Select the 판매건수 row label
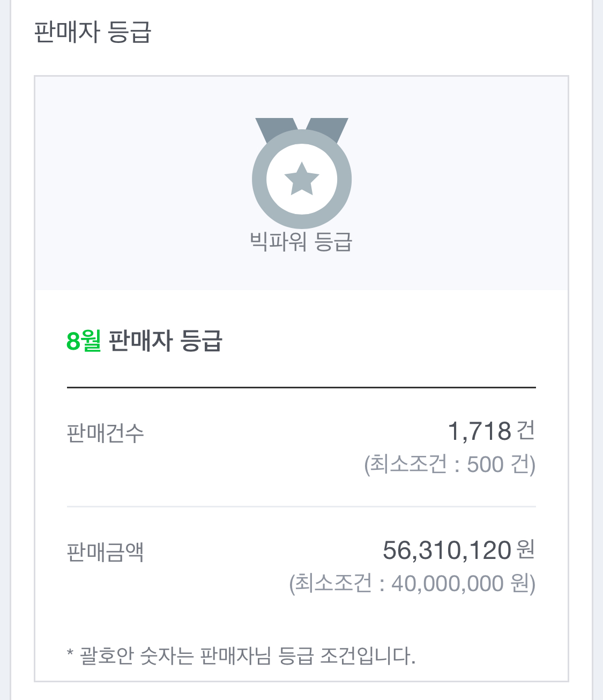603x700 pixels. (105, 432)
